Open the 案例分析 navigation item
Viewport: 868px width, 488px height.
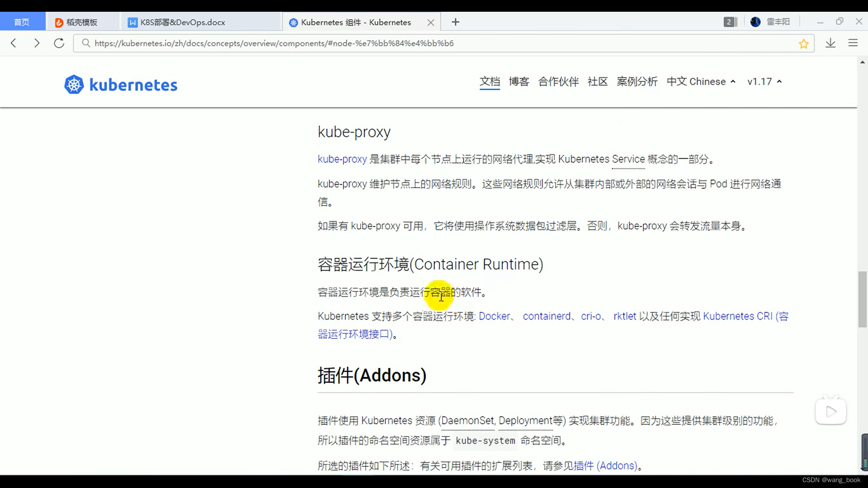click(637, 82)
